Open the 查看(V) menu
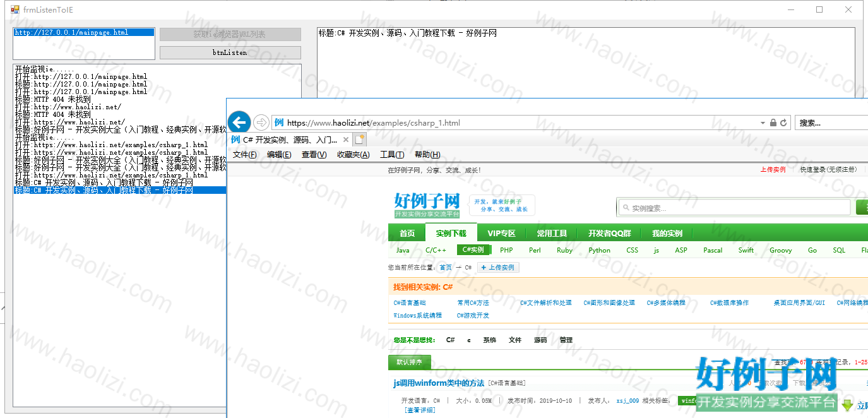This screenshot has width=868, height=418. tap(314, 155)
